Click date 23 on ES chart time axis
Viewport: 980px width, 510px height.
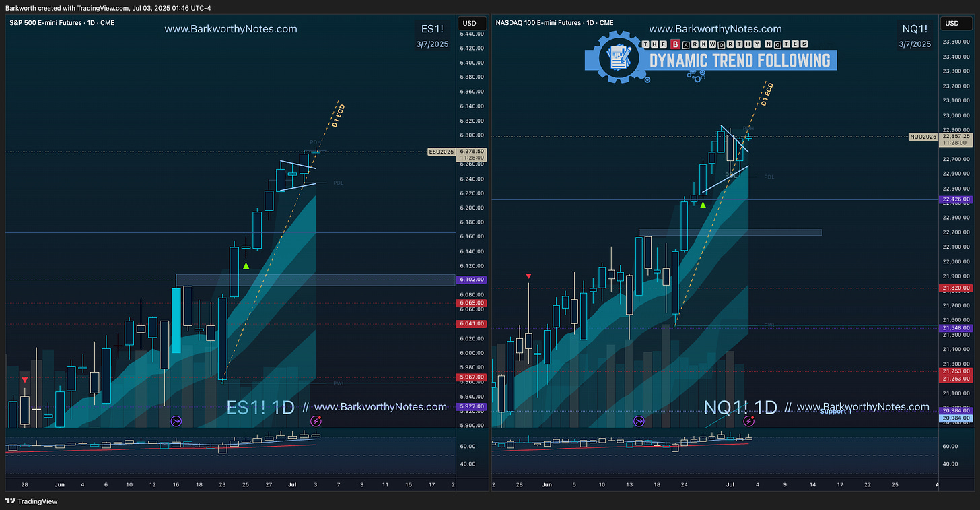(x=222, y=484)
